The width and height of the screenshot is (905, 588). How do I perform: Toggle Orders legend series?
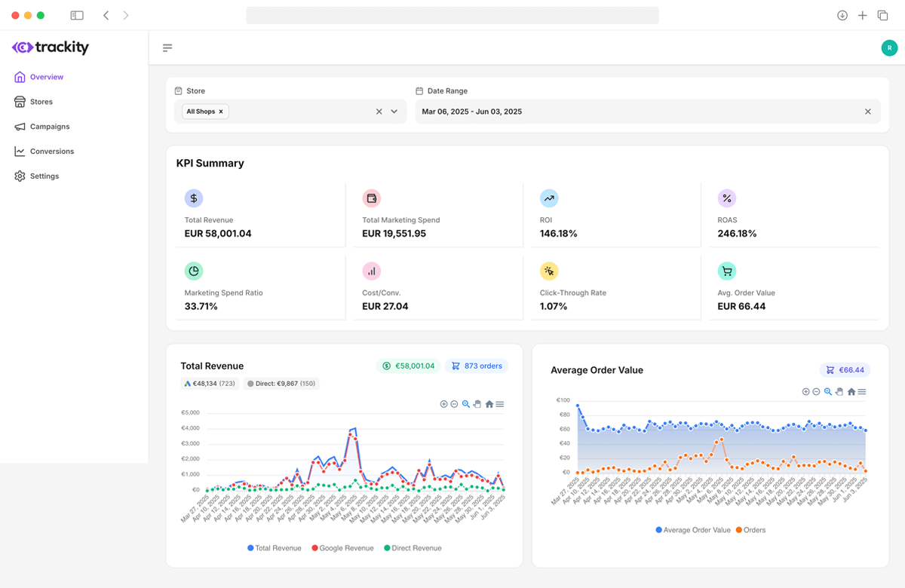tap(750, 530)
